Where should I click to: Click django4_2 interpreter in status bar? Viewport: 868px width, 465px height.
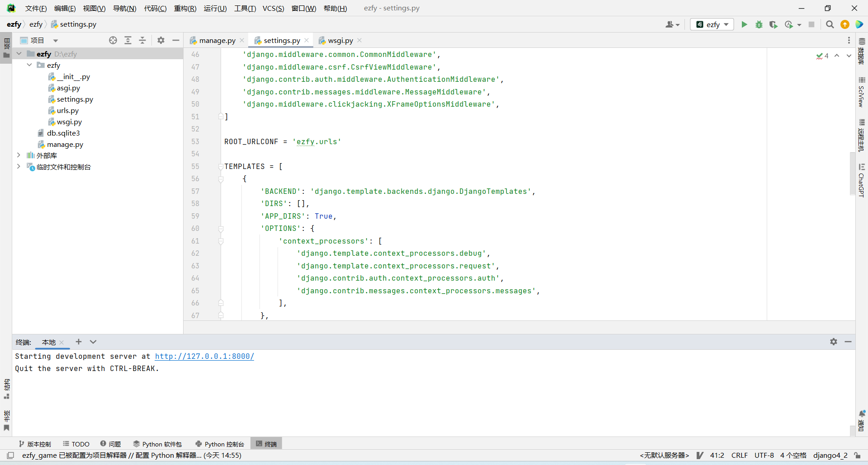(830, 456)
